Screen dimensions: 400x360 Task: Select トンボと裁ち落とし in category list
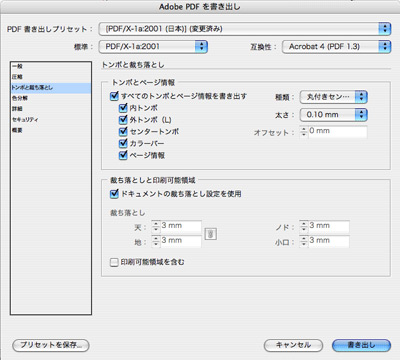coord(51,88)
